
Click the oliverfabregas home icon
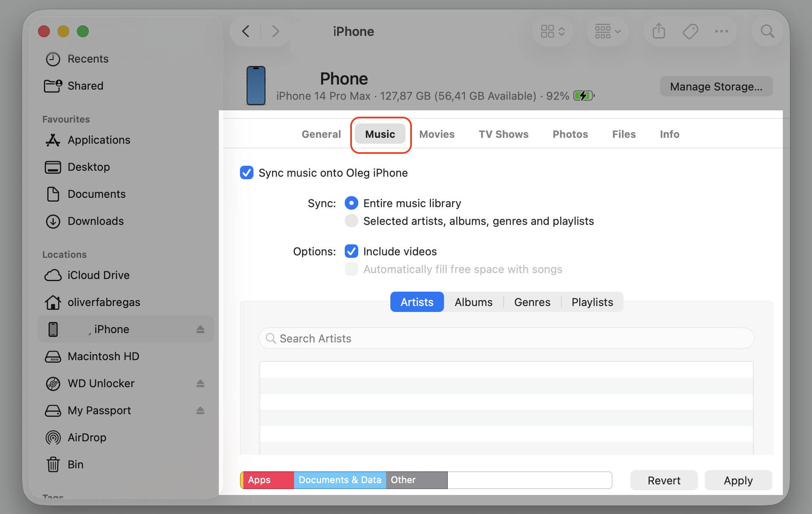pos(53,302)
